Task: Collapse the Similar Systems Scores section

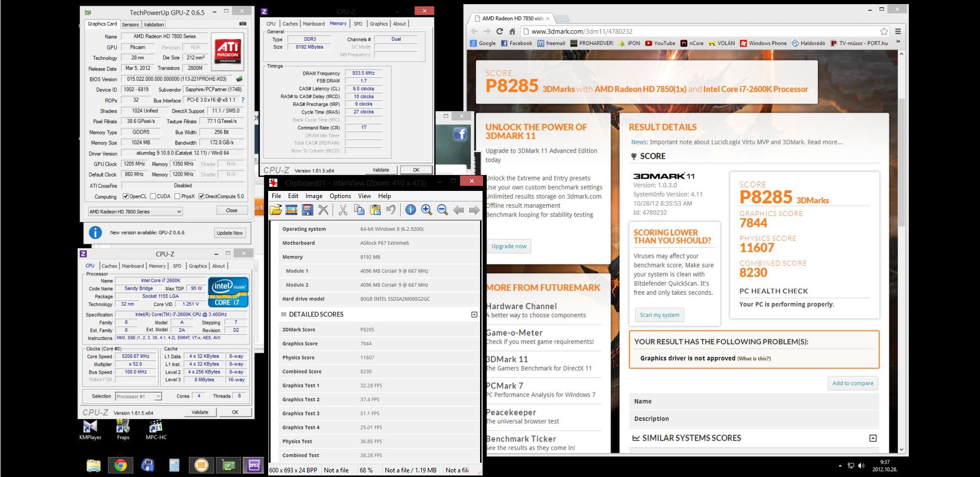Action: click(x=873, y=438)
